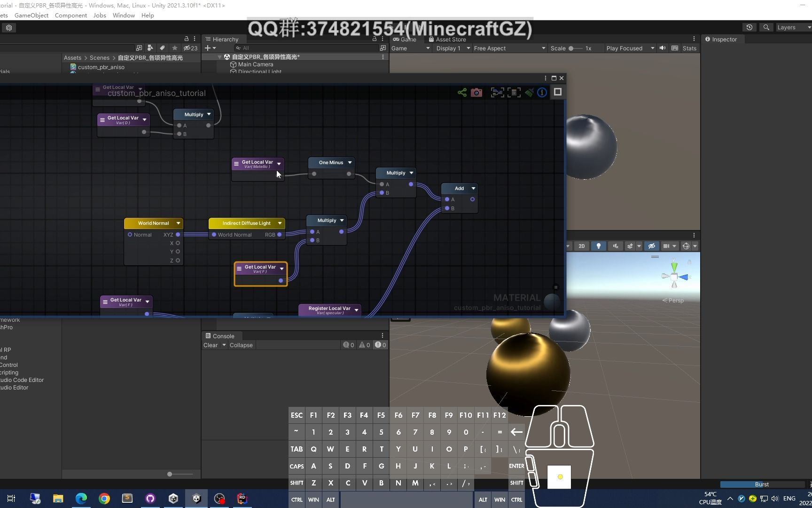Open the graph inspector info icon
The height and width of the screenshot is (508, 812).
click(x=541, y=92)
